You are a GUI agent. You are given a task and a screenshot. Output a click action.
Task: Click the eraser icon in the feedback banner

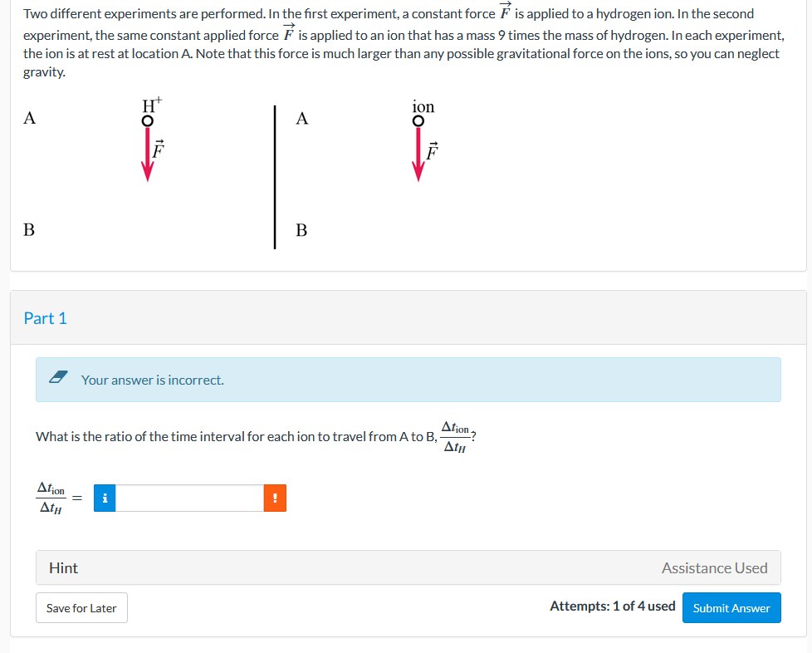(x=57, y=379)
